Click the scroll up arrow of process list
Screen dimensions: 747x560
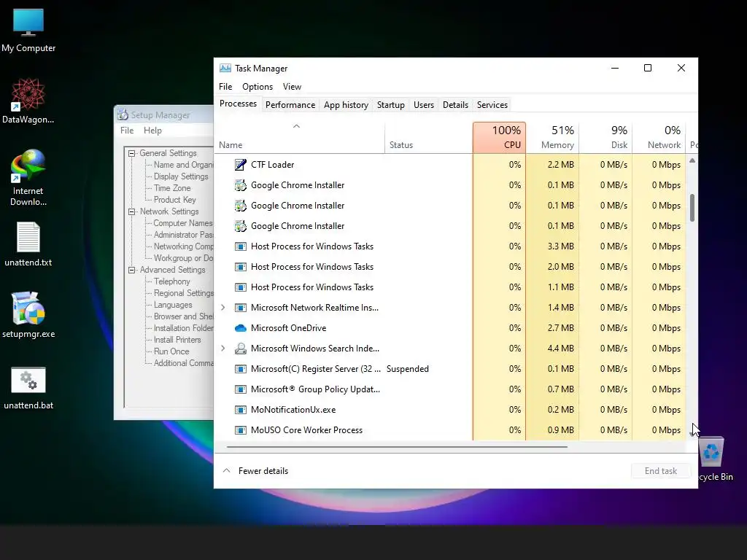(692, 161)
